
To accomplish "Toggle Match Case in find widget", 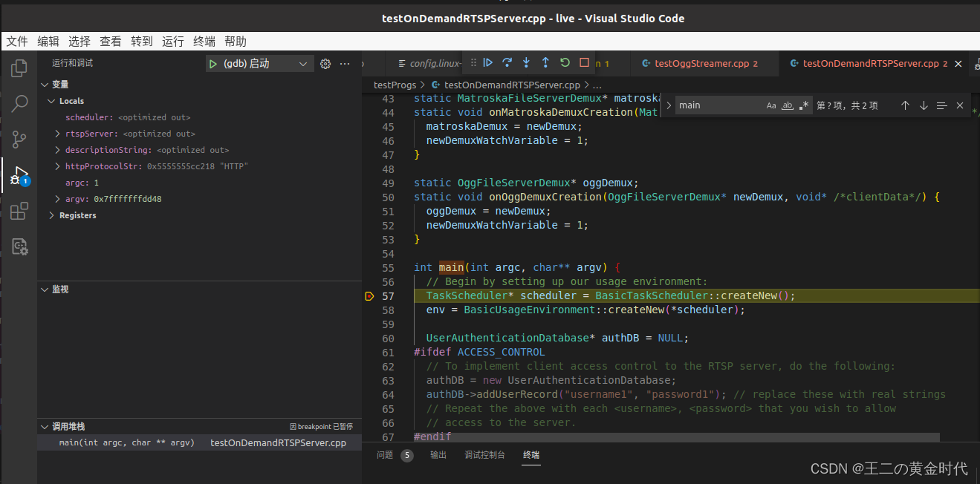I will click(771, 105).
